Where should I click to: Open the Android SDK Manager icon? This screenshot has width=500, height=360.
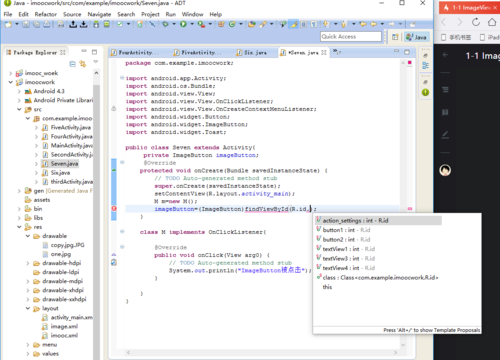[x=96, y=24]
